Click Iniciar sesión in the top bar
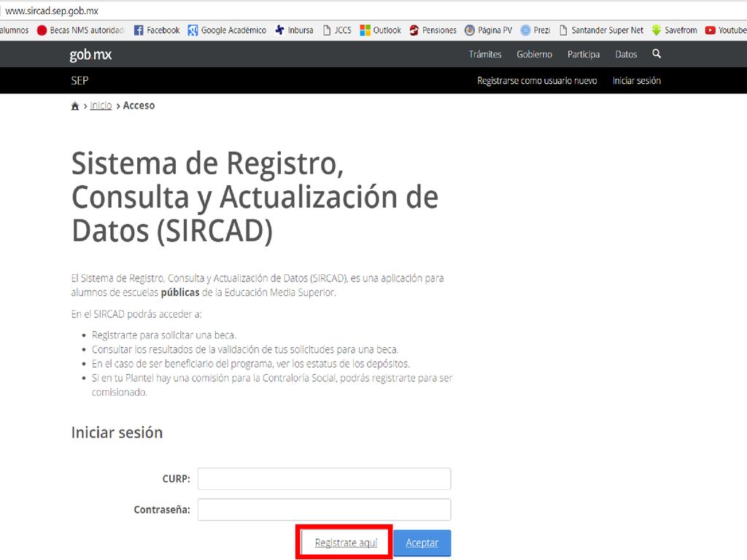747x560 pixels. pyautogui.click(x=636, y=80)
